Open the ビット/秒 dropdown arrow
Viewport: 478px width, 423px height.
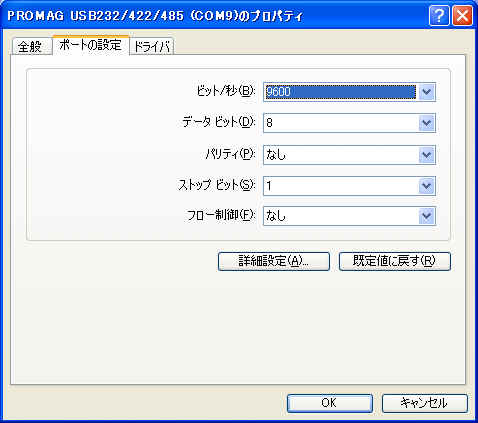(x=427, y=92)
